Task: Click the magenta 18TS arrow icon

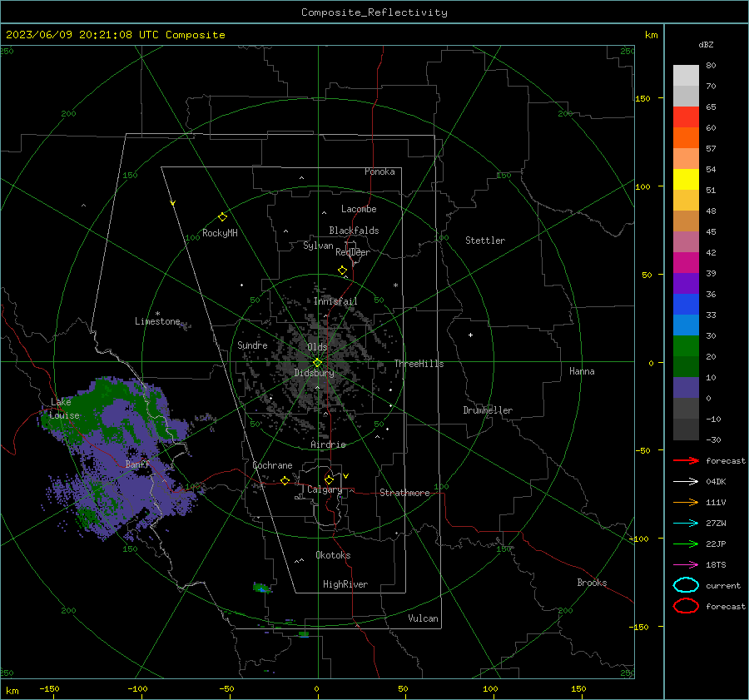Action: click(x=686, y=565)
